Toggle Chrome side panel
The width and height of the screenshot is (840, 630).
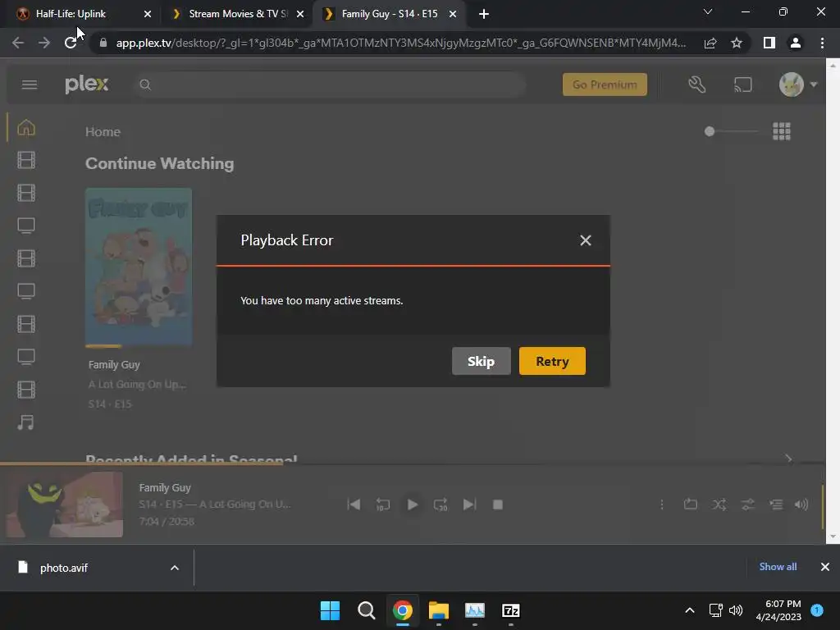click(769, 43)
